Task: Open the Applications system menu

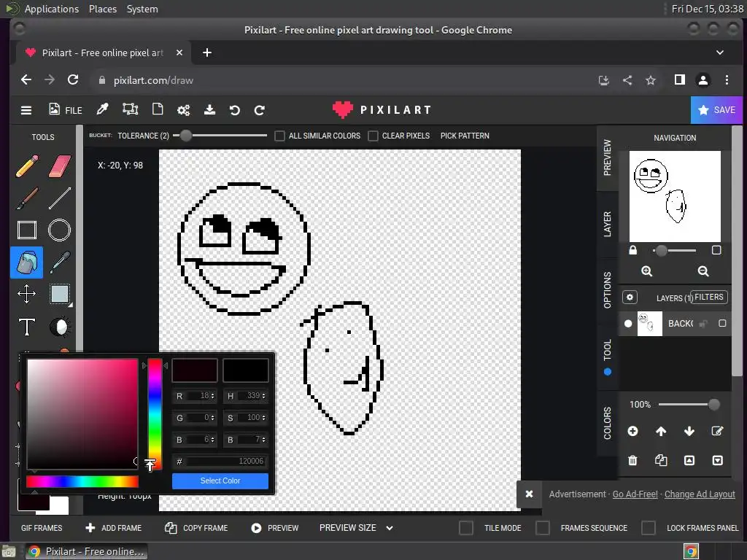Action: point(52,9)
